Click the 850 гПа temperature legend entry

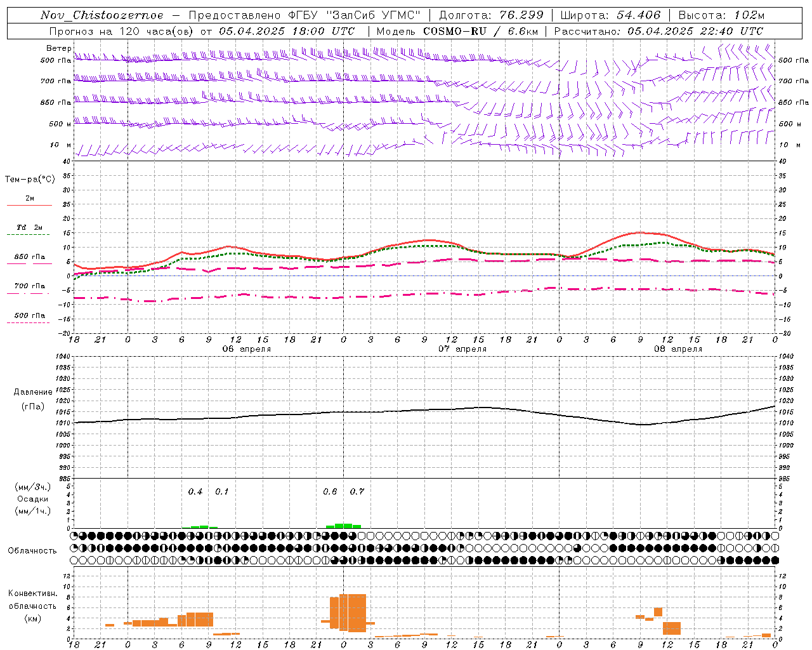point(30,257)
